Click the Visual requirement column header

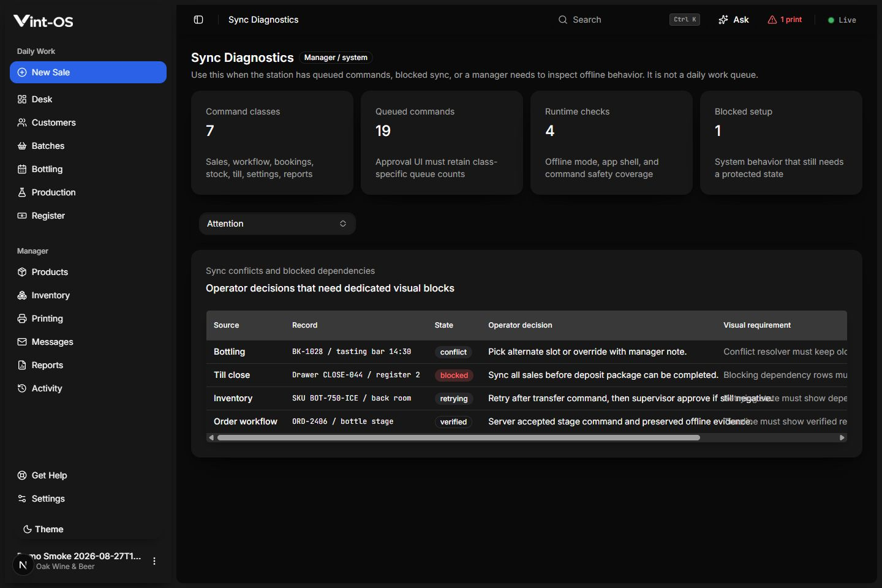[757, 325]
